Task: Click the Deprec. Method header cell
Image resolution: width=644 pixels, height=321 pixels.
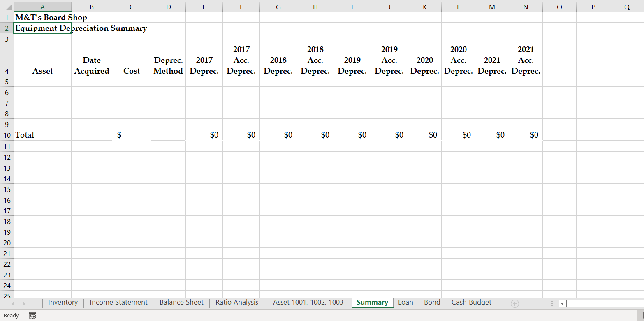Action: 168,60
